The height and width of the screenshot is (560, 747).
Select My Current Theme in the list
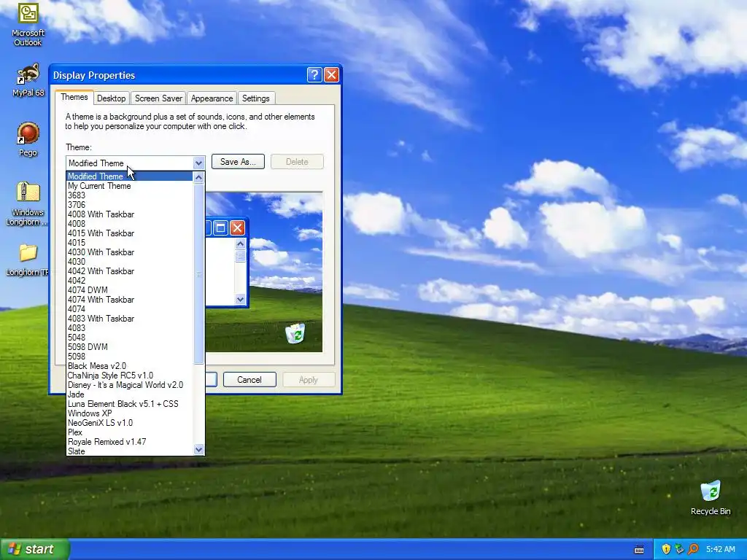(130, 186)
